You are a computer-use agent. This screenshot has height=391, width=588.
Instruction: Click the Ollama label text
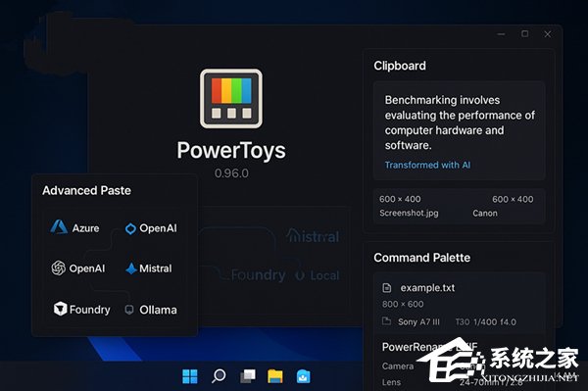coord(158,310)
